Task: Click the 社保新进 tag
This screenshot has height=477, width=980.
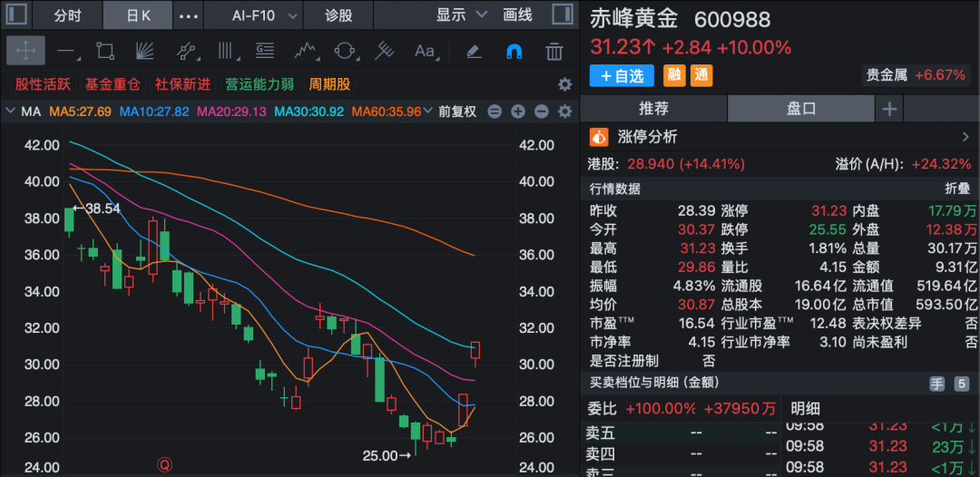Action: 183,84
